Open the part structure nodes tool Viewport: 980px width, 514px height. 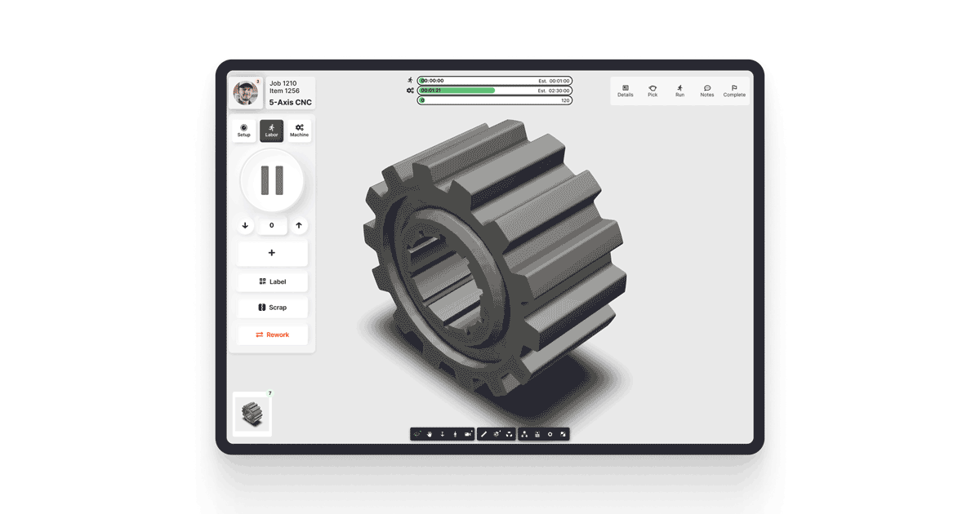[x=525, y=433]
